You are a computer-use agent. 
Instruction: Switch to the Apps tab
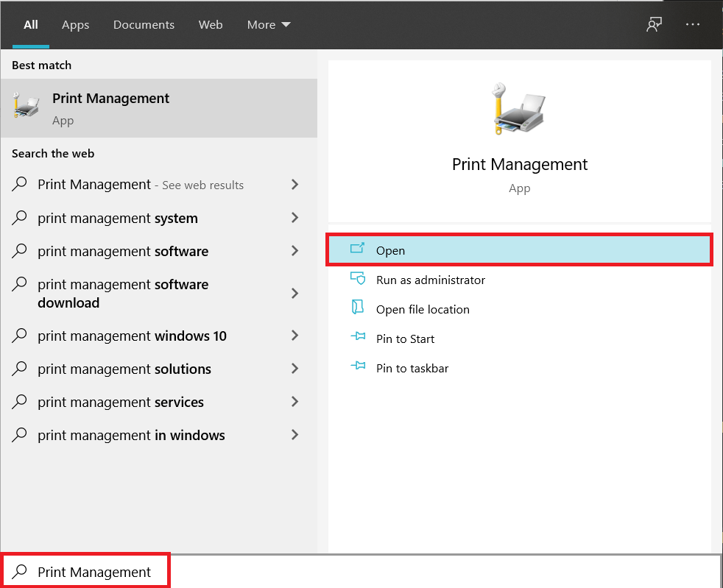click(x=75, y=24)
